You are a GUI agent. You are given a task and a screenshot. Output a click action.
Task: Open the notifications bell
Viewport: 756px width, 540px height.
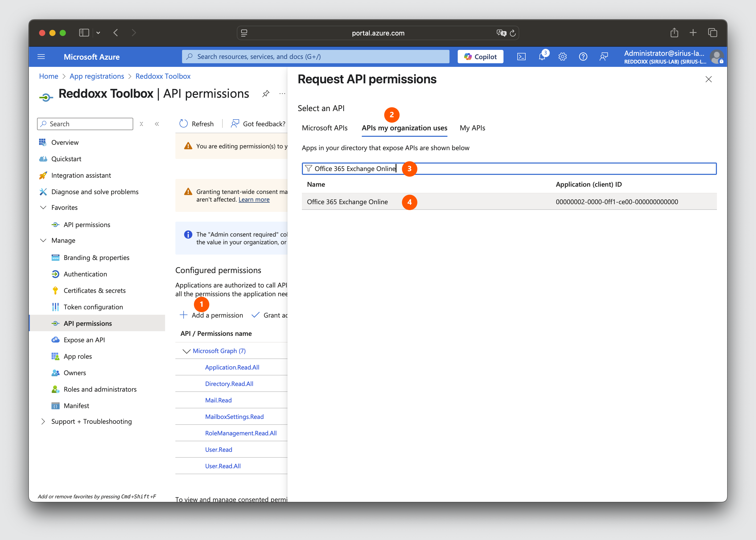click(x=542, y=57)
